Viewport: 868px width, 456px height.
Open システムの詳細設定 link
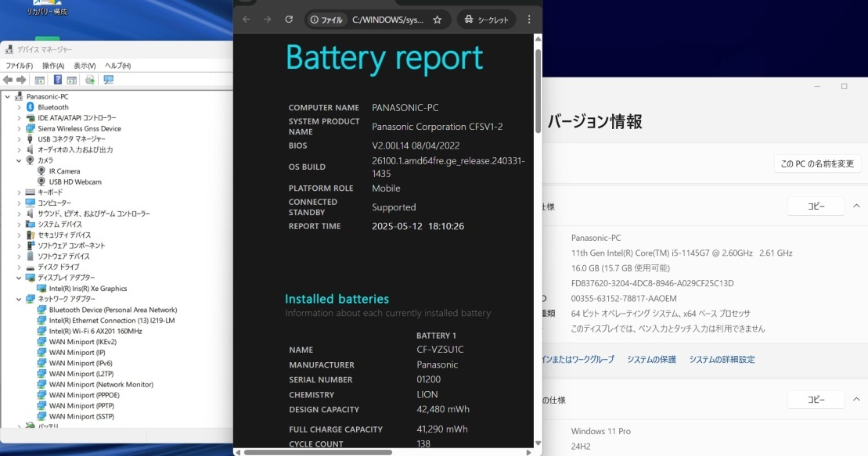click(x=722, y=359)
